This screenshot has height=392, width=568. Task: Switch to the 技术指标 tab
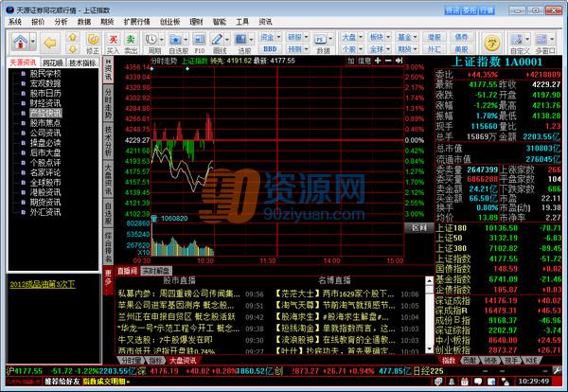tap(82, 62)
